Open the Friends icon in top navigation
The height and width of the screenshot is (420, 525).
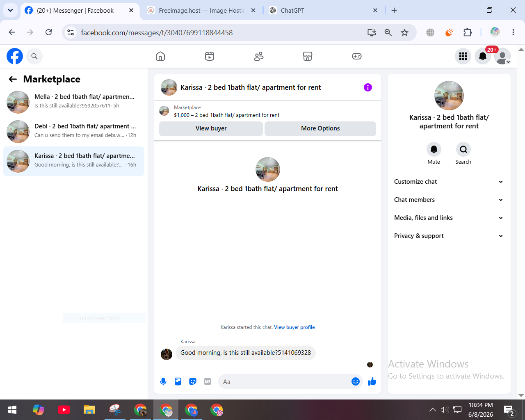(x=259, y=56)
